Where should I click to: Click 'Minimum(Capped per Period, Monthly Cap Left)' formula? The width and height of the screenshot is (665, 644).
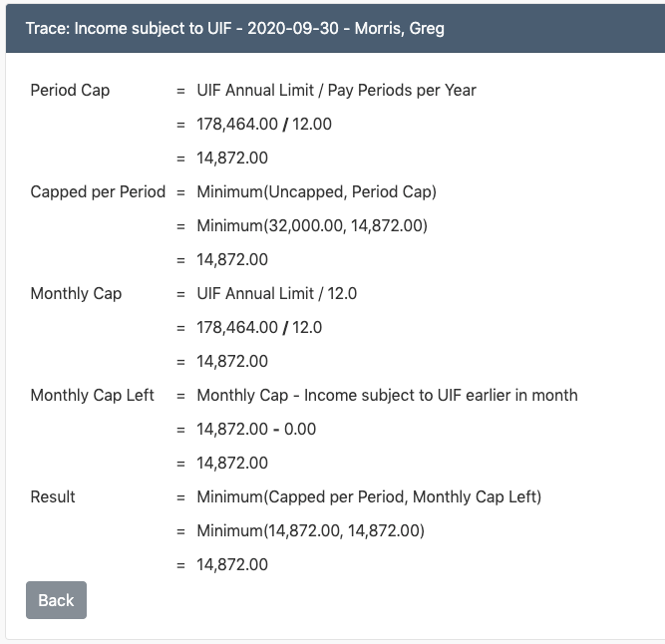tap(369, 496)
